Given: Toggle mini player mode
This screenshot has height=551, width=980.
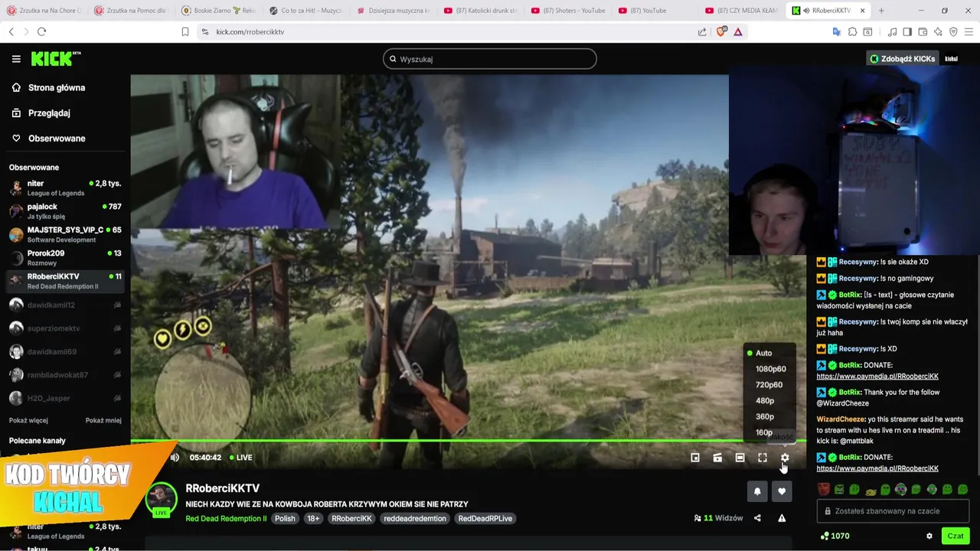Looking at the screenshot, I should click(x=695, y=458).
